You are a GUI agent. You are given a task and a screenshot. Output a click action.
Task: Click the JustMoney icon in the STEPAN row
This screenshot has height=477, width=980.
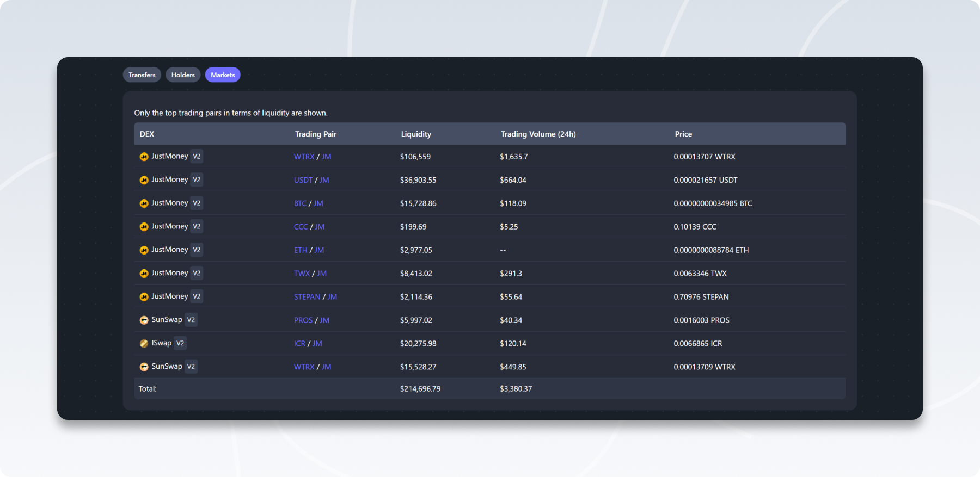[x=144, y=297]
